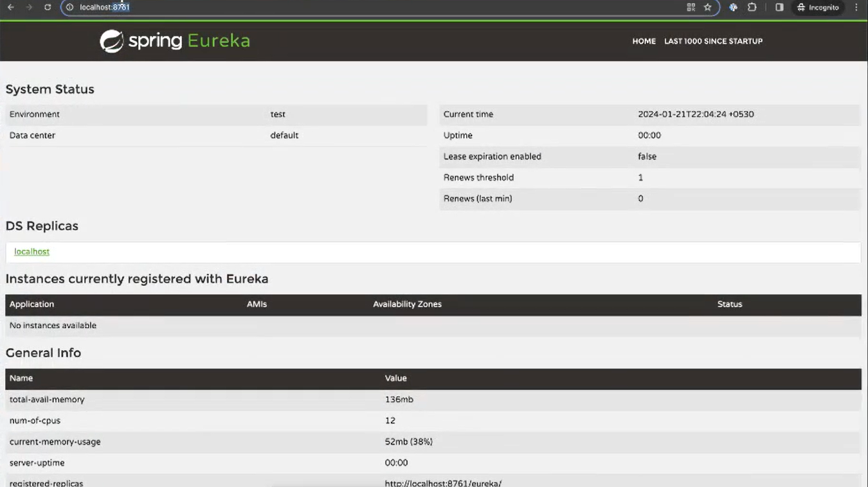This screenshot has height=487, width=868.
Task: Open the browser extensions puzzle icon
Action: pyautogui.click(x=752, y=7)
